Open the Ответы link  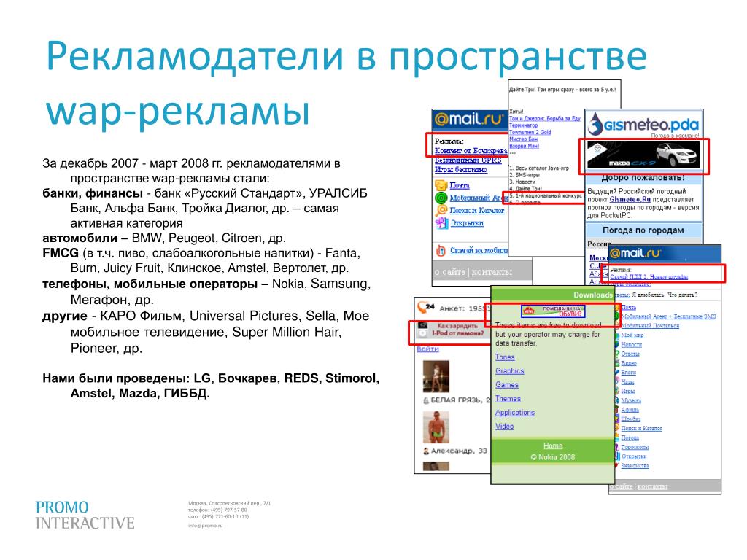[630, 354]
